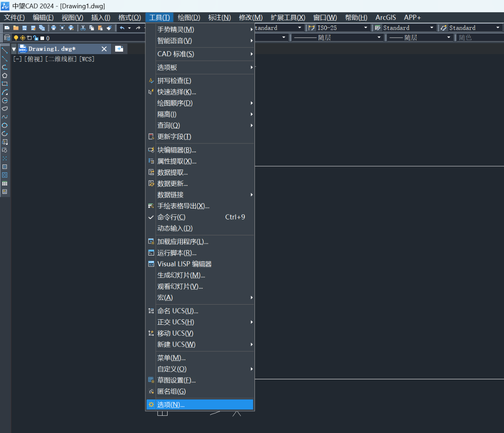Click the Cut scissors icon
Viewport: 504px width, 433px height.
point(83,28)
